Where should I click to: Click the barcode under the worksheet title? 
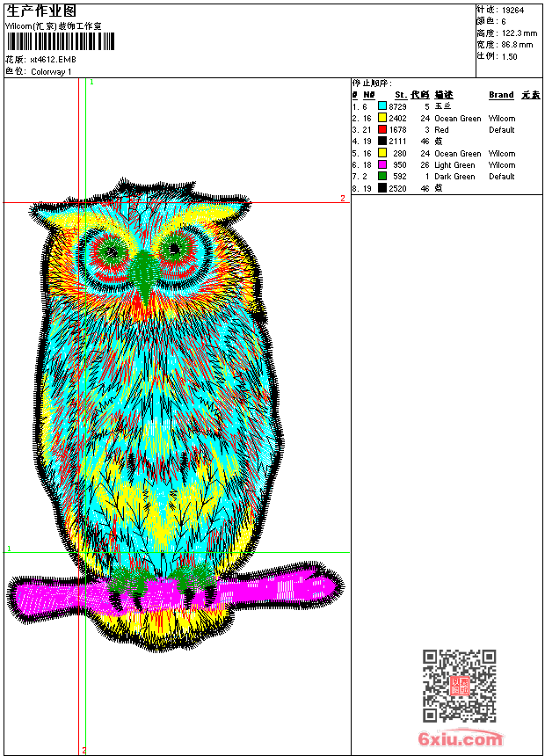pos(53,41)
